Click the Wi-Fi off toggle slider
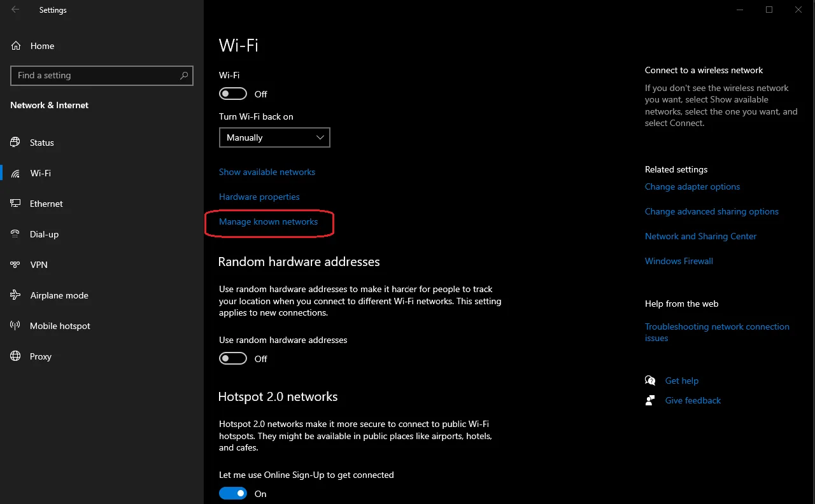The width and height of the screenshot is (815, 504). coord(233,94)
